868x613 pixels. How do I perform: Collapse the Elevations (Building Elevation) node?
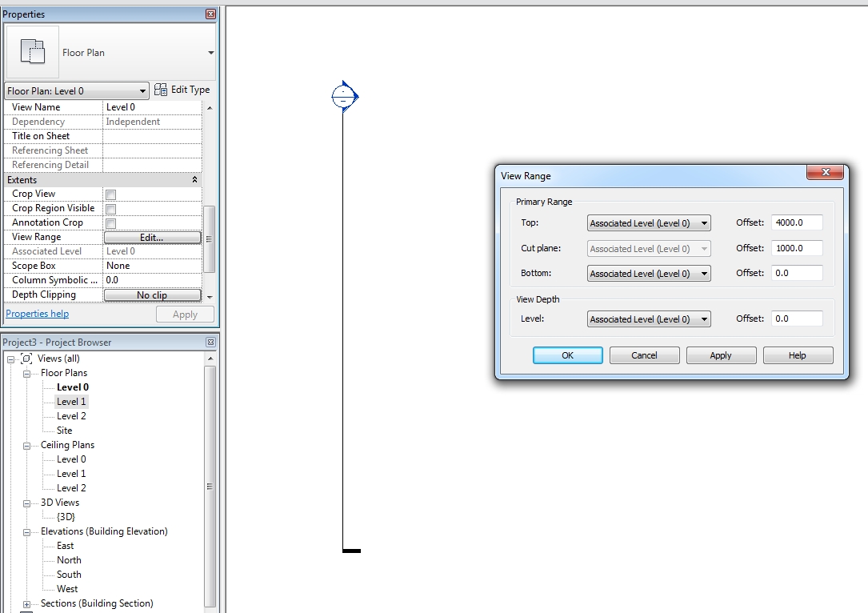tap(26, 532)
